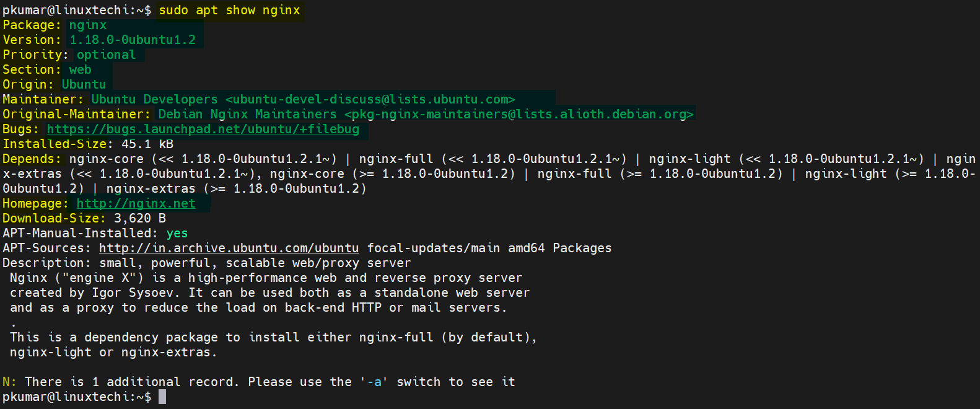The height and width of the screenshot is (409, 980).
Task: Open the http://nginx.net homepage link
Action: (x=136, y=203)
